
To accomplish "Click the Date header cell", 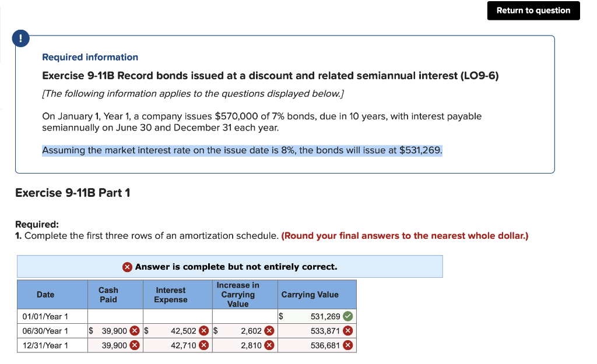I will pyautogui.click(x=45, y=294).
